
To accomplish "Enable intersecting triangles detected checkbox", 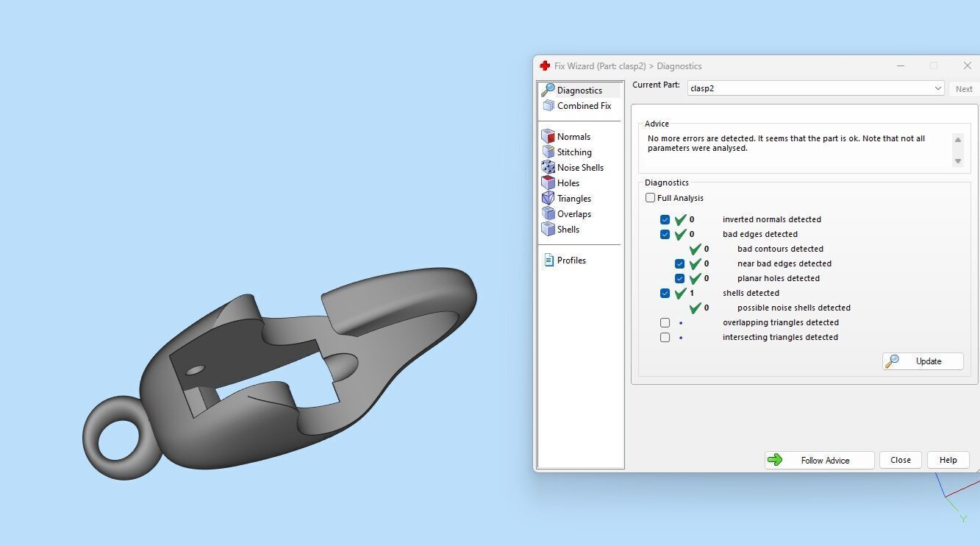I will pos(665,337).
